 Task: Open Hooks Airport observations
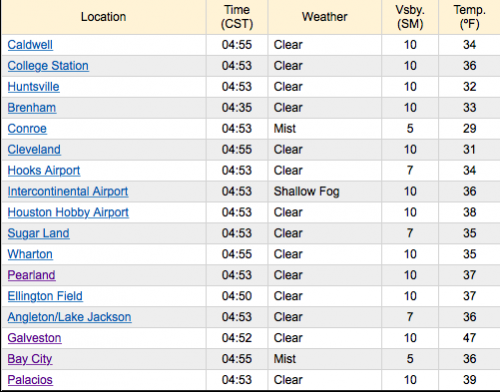[44, 170]
